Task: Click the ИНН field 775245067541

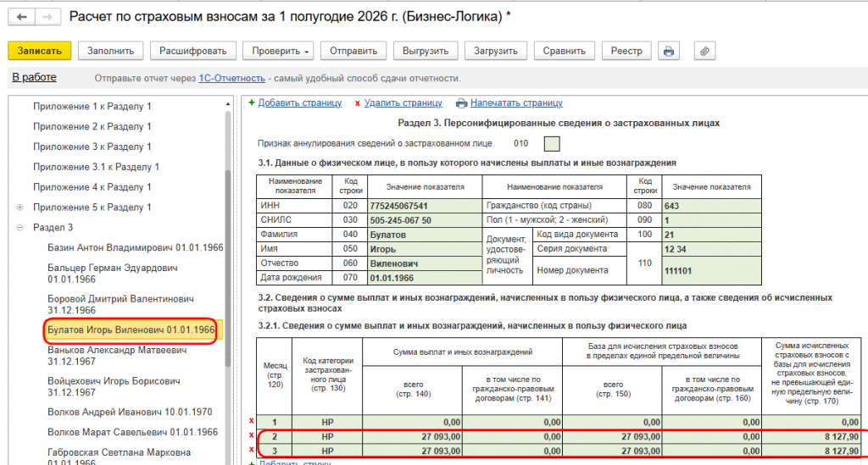Action: (x=426, y=206)
